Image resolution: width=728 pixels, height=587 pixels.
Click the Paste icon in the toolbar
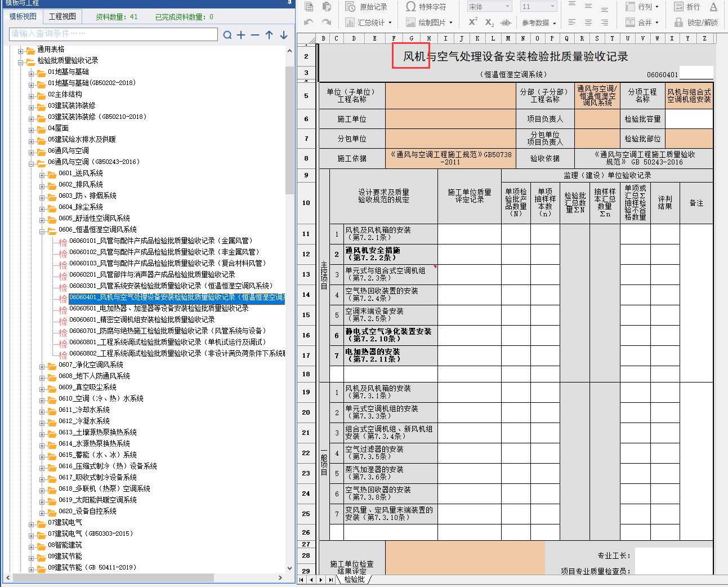pyautogui.click(x=327, y=7)
